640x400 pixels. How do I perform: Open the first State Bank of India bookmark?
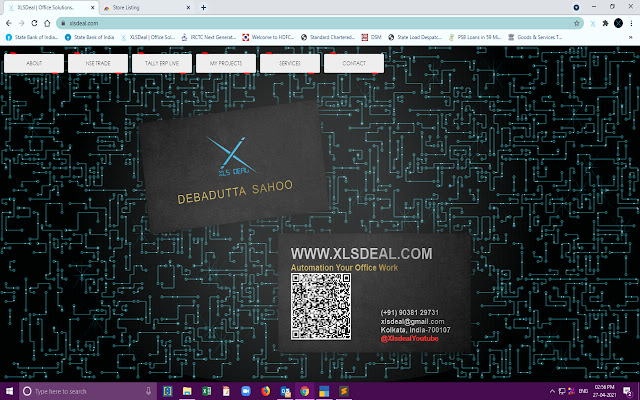point(31,37)
